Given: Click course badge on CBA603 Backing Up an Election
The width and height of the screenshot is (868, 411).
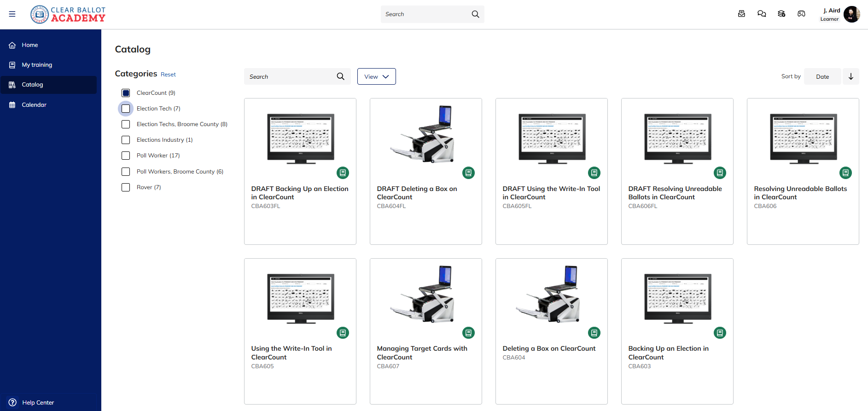Looking at the screenshot, I should click(720, 333).
